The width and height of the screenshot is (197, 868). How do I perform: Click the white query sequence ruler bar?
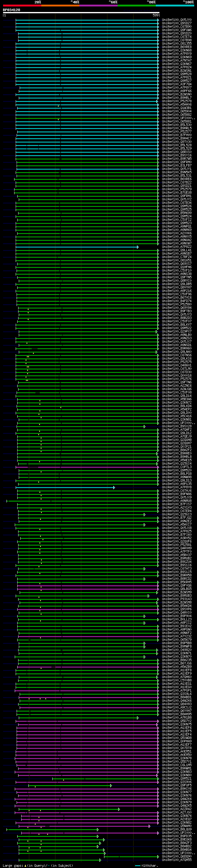(81, 13)
